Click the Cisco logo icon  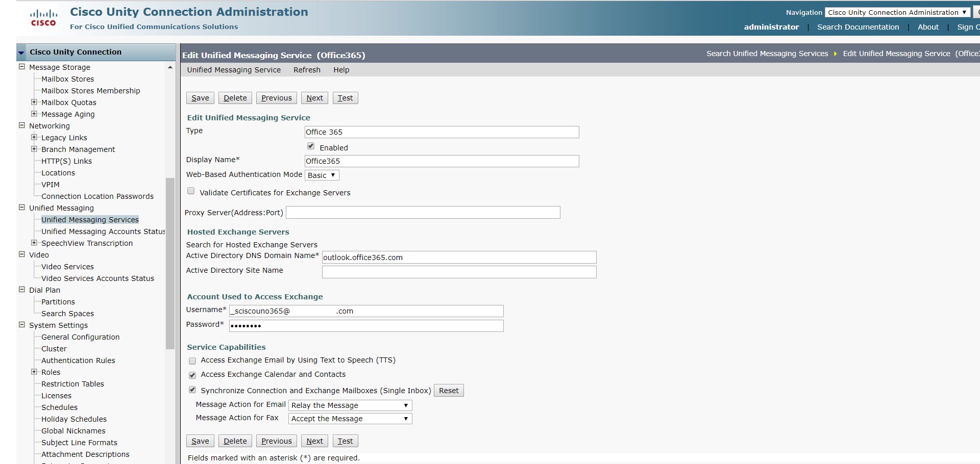click(x=43, y=18)
